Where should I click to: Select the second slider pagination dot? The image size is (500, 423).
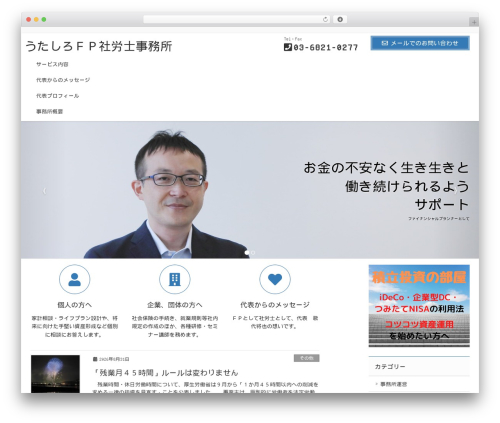253,253
